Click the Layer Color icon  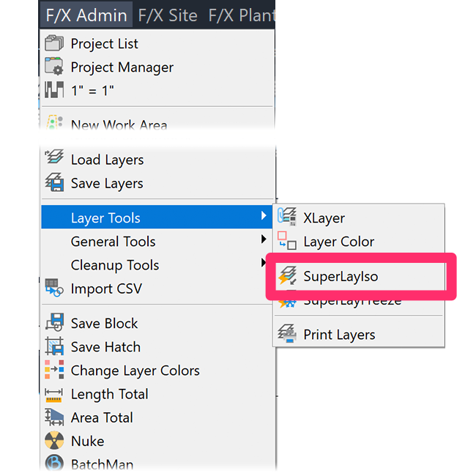(x=286, y=241)
